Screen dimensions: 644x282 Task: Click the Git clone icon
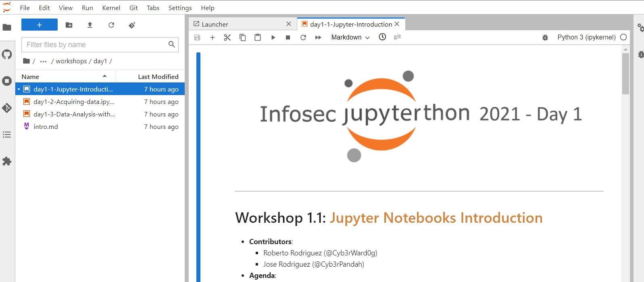pyautogui.click(x=132, y=25)
